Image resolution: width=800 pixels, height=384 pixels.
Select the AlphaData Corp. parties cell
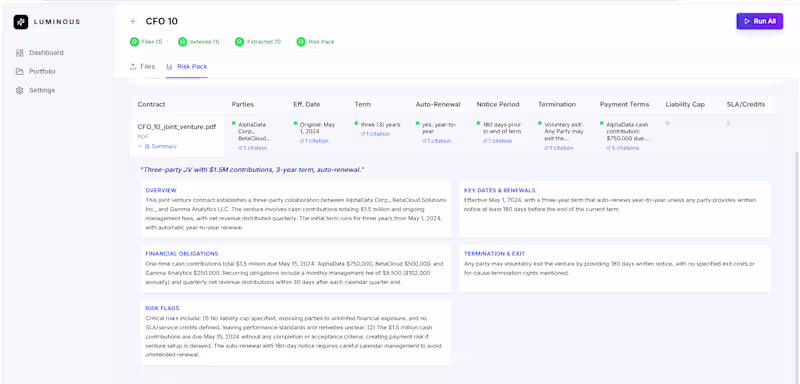(255, 131)
